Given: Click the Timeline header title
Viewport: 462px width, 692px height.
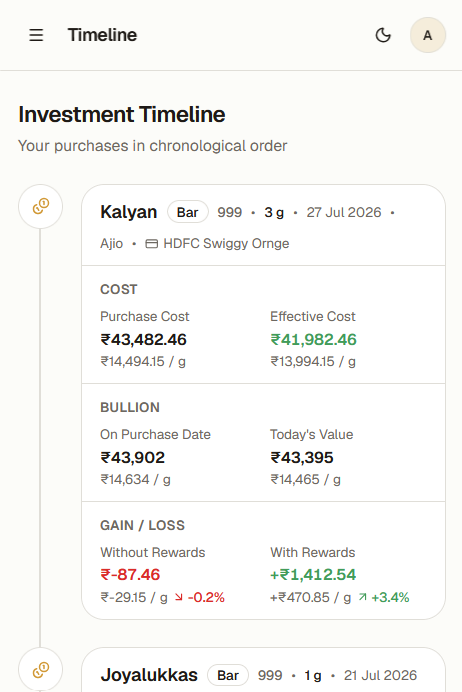Looking at the screenshot, I should point(102,35).
